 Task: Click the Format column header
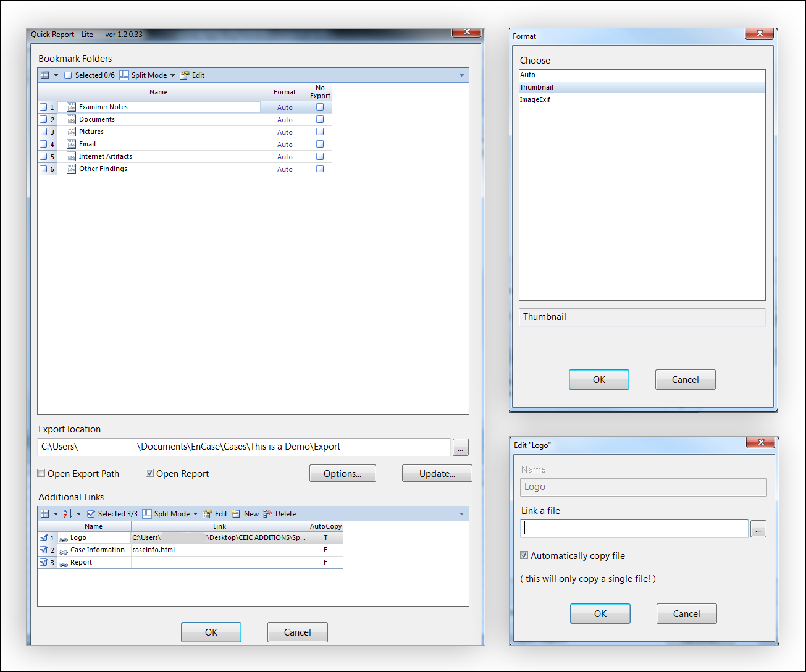coord(285,92)
